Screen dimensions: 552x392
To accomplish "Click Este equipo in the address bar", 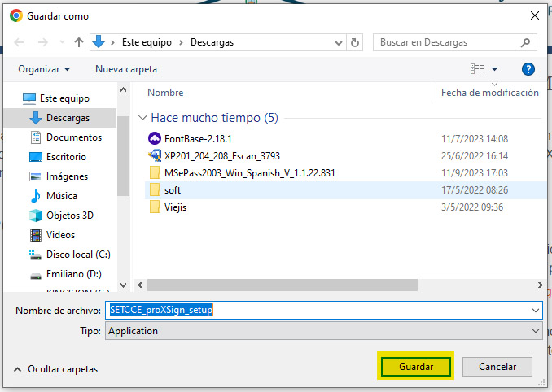I will [147, 42].
